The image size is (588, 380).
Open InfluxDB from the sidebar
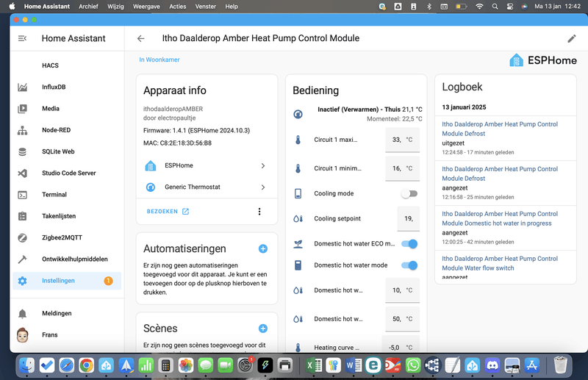tap(67, 87)
